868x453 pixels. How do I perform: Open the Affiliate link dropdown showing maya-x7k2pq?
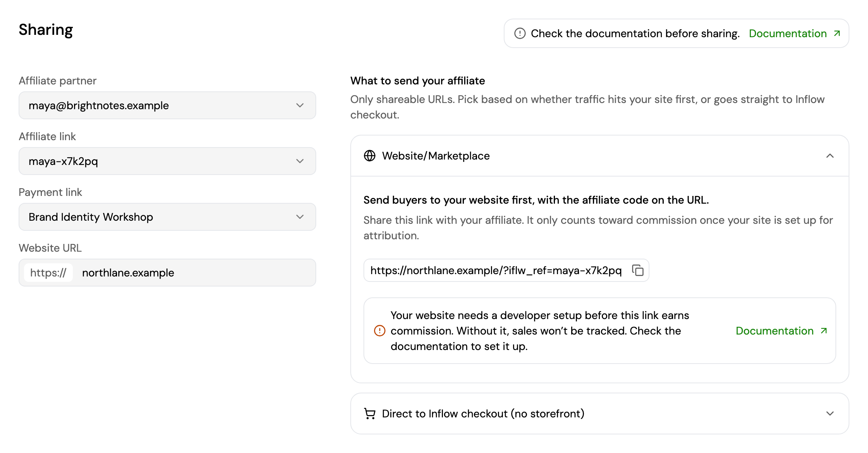167,161
